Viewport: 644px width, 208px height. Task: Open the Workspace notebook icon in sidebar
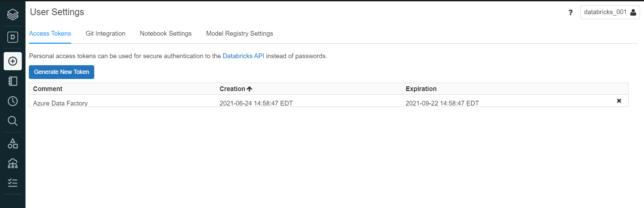(x=13, y=81)
